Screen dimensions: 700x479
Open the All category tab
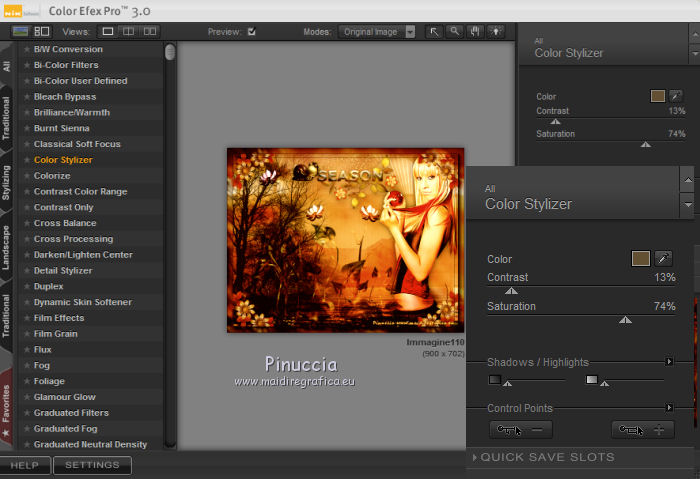(x=6, y=67)
